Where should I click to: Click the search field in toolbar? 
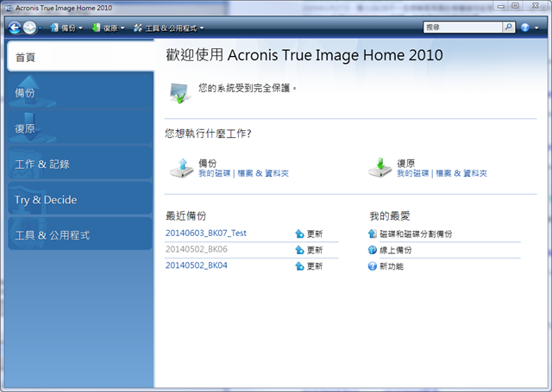(462, 27)
